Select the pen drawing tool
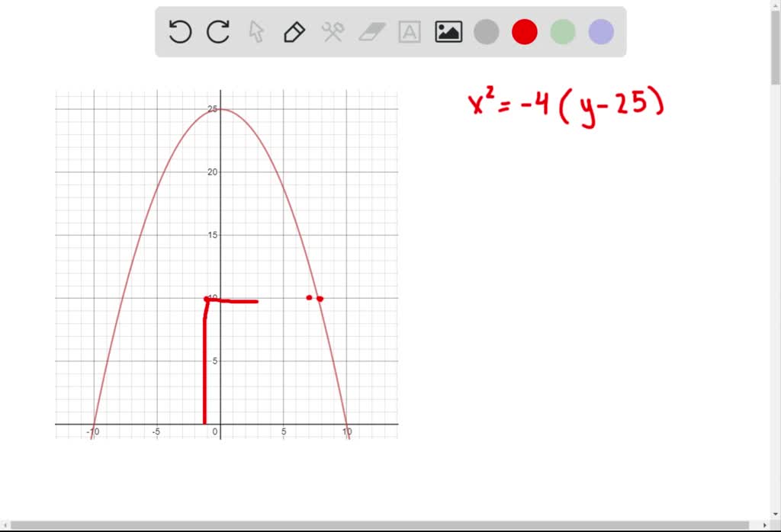The height and width of the screenshot is (532, 781). coord(294,31)
